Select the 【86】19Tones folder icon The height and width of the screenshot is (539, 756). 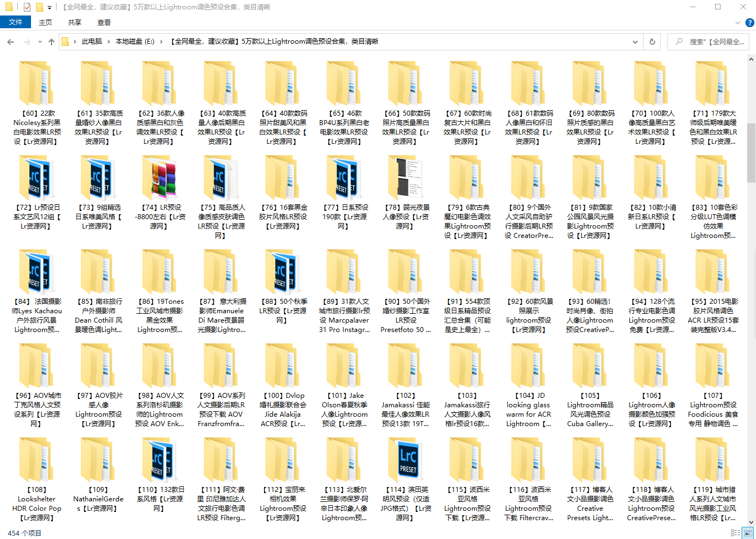[160, 272]
